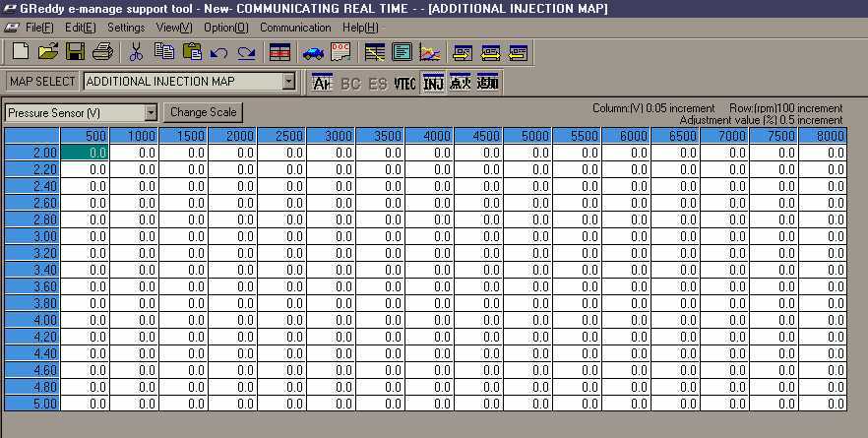Click the cell at 2.60 V, 2000 rpm
This screenshot has height=438, width=868.
(x=232, y=203)
